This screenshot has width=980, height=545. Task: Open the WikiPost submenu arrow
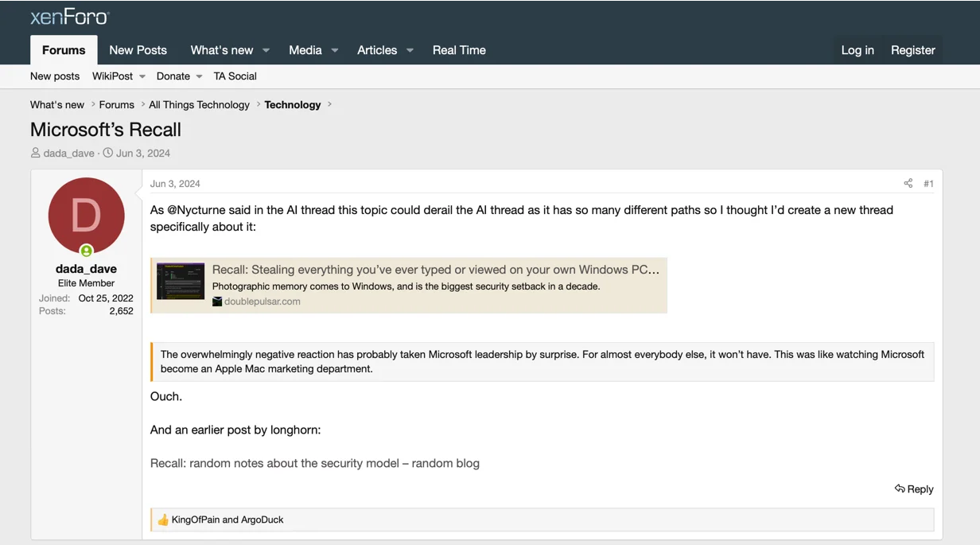142,76
